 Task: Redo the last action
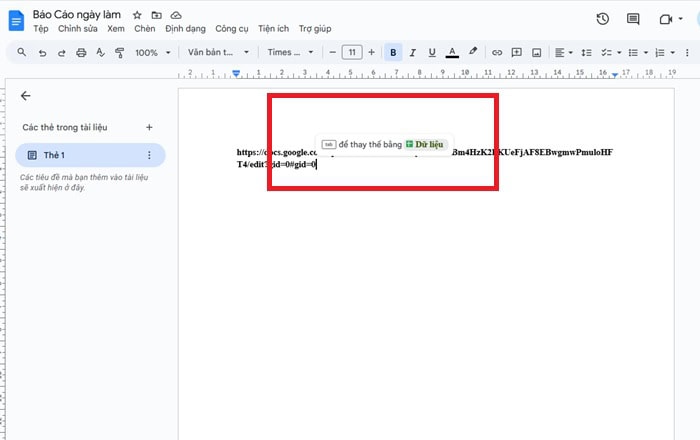click(x=62, y=53)
